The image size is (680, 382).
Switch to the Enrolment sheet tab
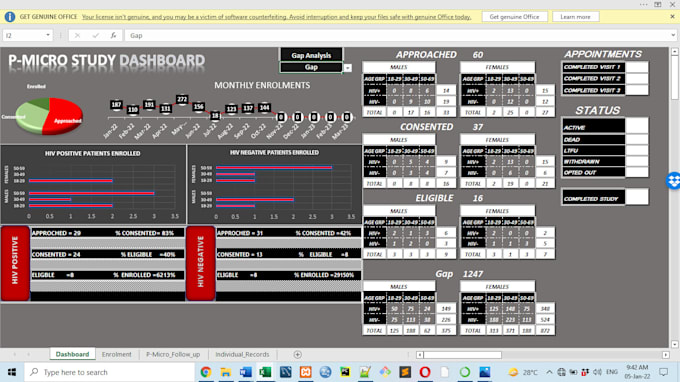(116, 354)
